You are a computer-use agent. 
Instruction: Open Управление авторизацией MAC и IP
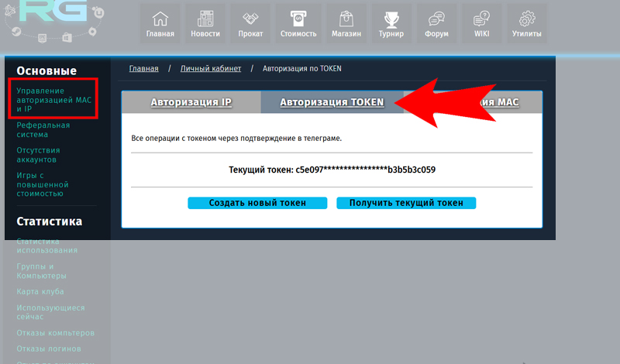(x=54, y=100)
